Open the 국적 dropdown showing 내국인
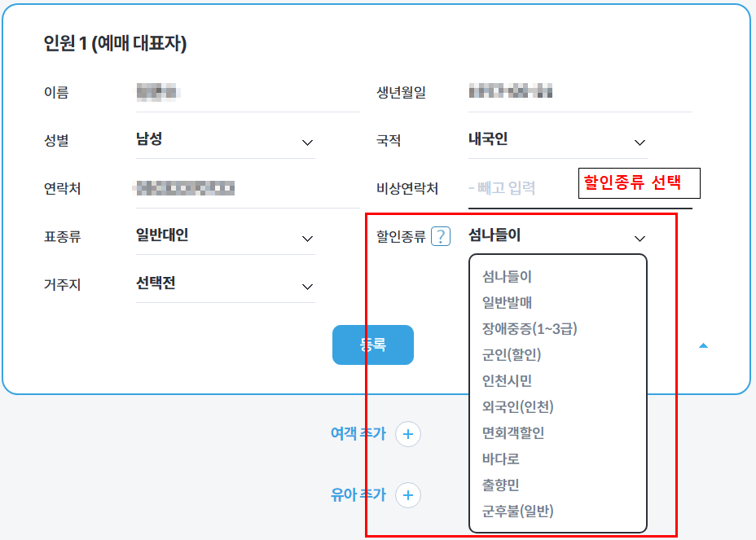 (640, 142)
